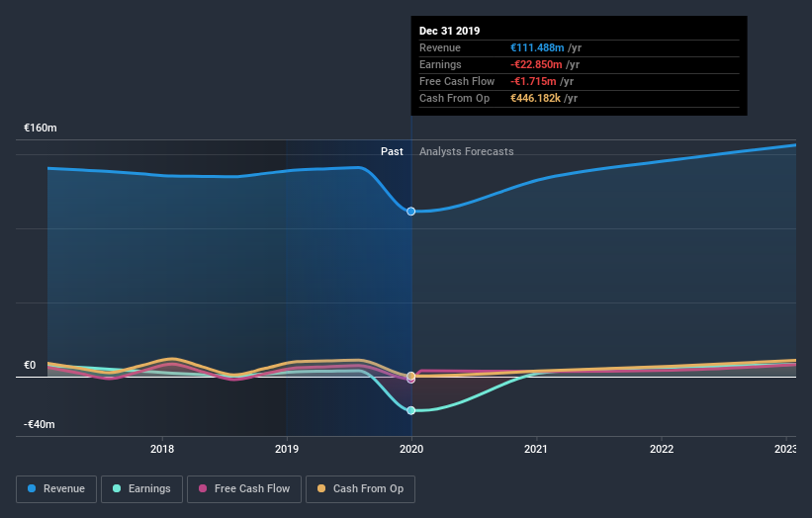
Task: Click the 2020 x-axis label
Action: point(411,449)
